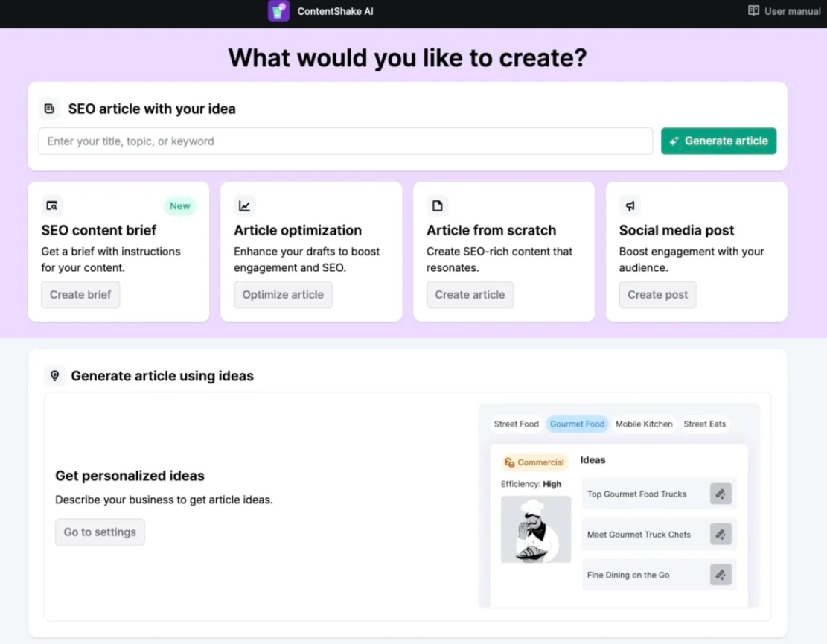This screenshot has width=827, height=644.
Task: Open the User manual link
Action: click(784, 11)
